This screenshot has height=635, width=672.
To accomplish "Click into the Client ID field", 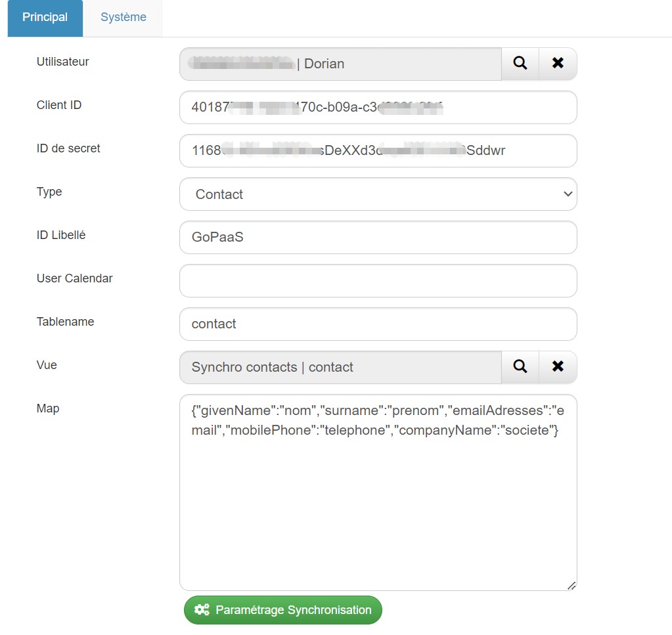I will [378, 107].
